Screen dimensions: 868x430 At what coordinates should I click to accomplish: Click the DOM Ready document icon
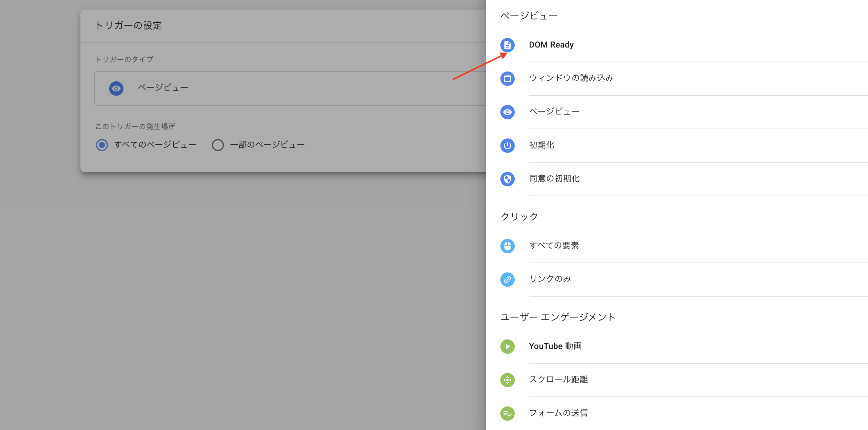(x=507, y=45)
